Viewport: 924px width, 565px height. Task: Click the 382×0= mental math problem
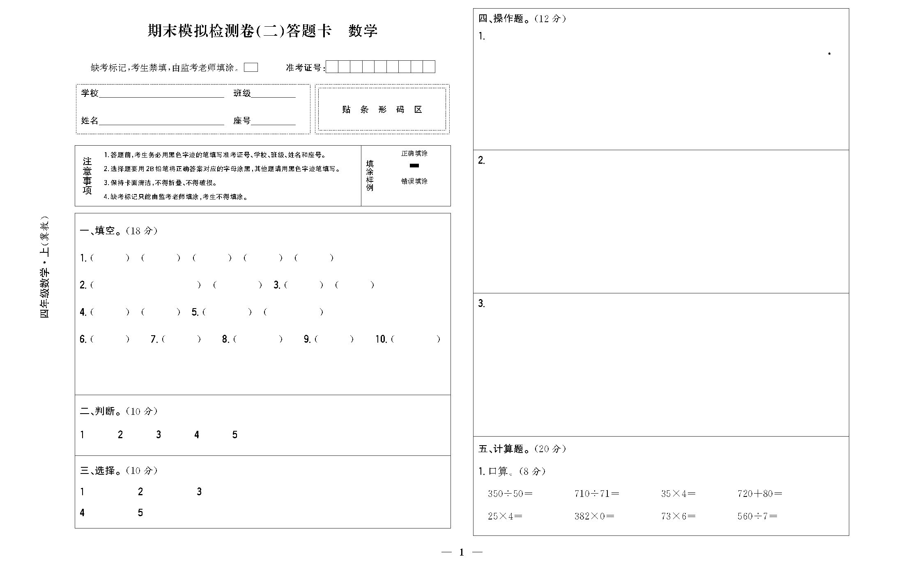[x=594, y=517]
